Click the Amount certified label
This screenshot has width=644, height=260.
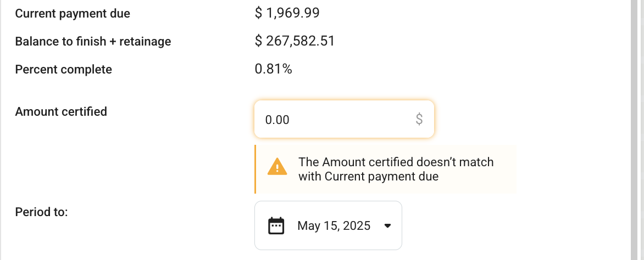(x=61, y=111)
